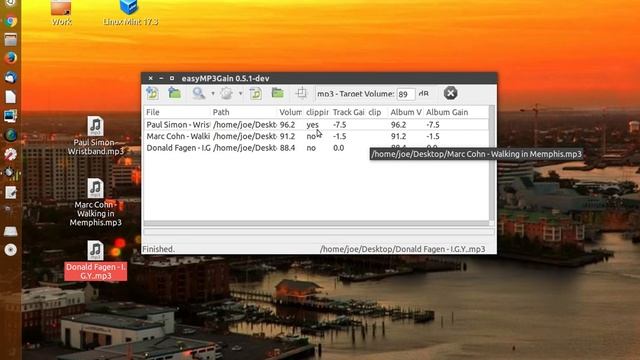The width and height of the screenshot is (640, 360).
Task: Click the 'Finished.' status text
Action: (158, 249)
